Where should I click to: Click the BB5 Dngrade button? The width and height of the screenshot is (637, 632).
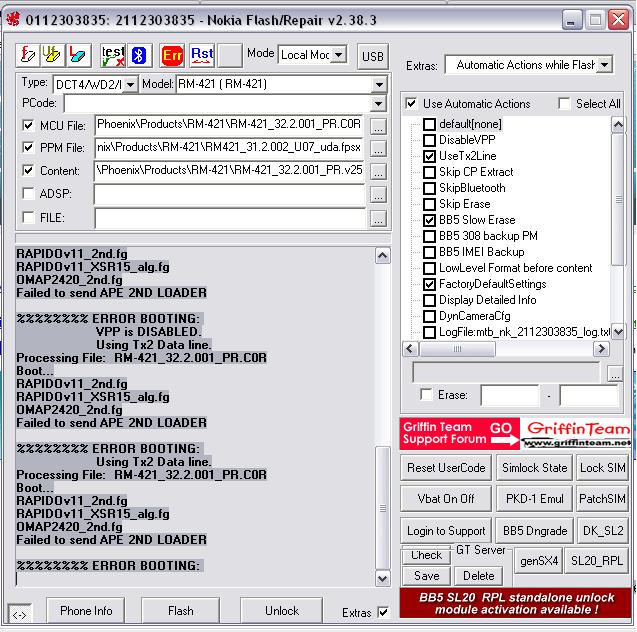pos(535,530)
